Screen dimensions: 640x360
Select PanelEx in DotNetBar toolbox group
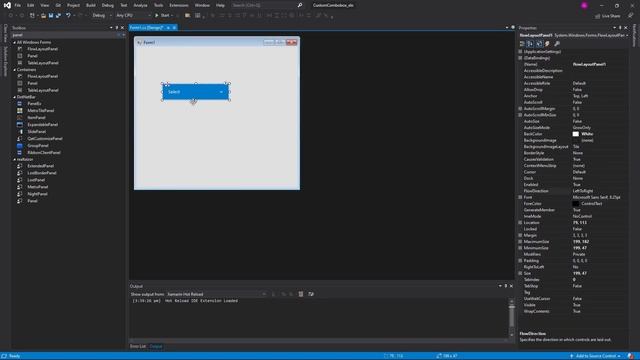click(x=34, y=104)
